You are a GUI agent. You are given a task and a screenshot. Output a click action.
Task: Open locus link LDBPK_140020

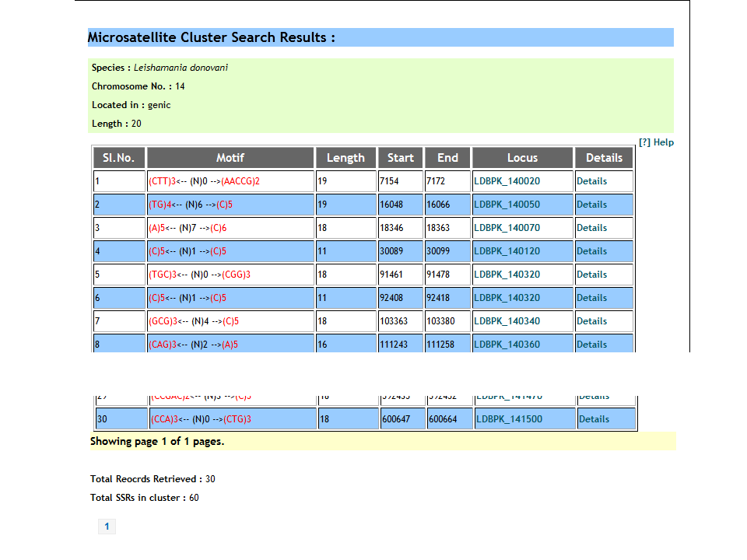(507, 181)
